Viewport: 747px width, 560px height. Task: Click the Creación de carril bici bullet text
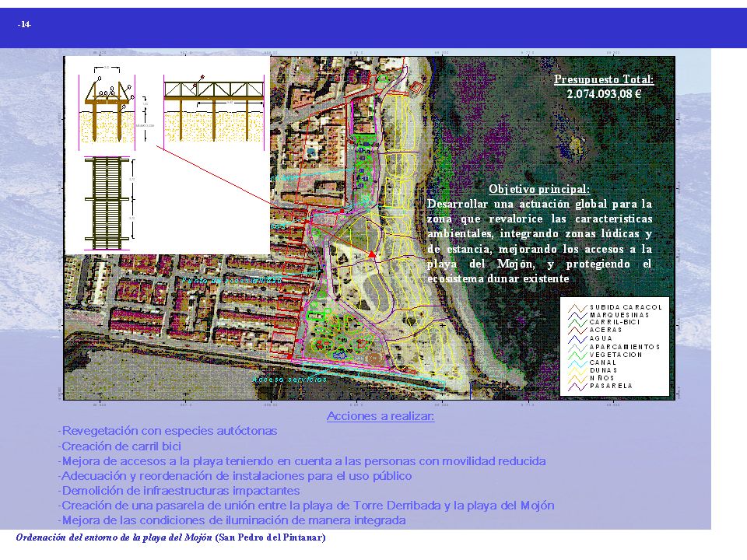[117, 446]
